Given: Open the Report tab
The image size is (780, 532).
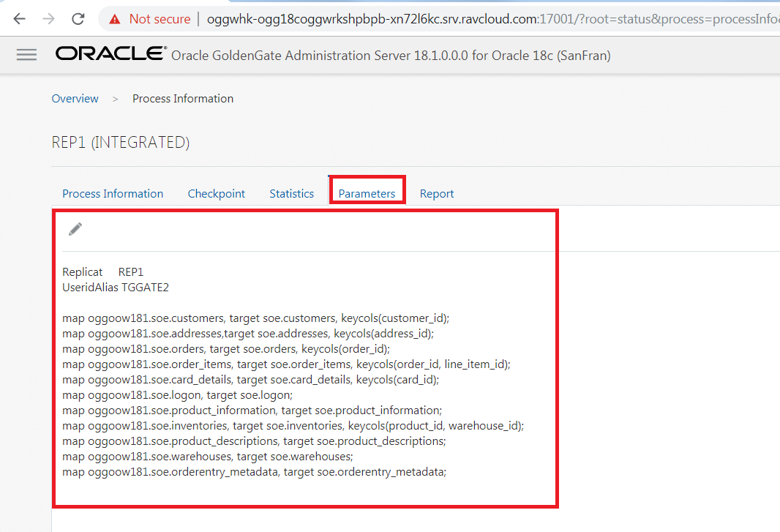Looking at the screenshot, I should (x=437, y=194).
